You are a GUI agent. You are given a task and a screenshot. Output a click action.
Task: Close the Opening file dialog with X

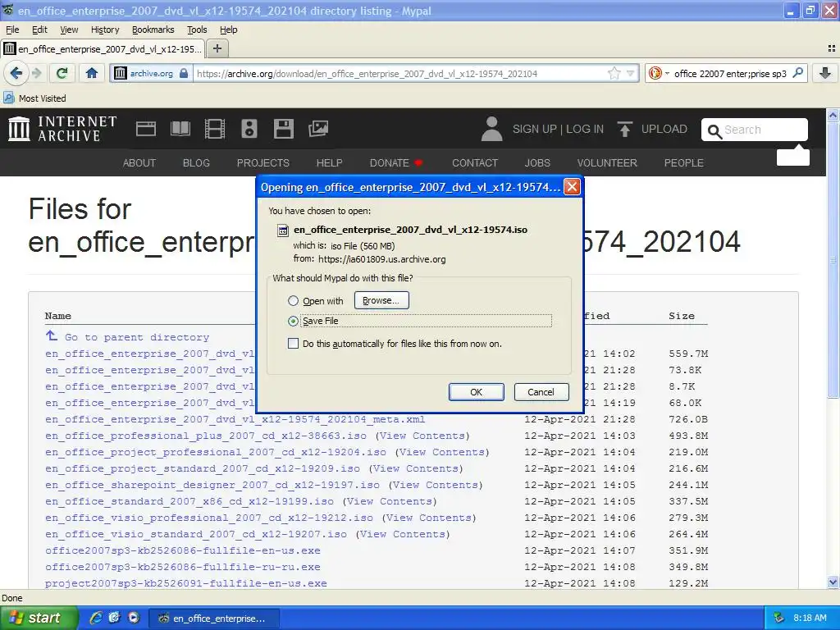(x=572, y=186)
